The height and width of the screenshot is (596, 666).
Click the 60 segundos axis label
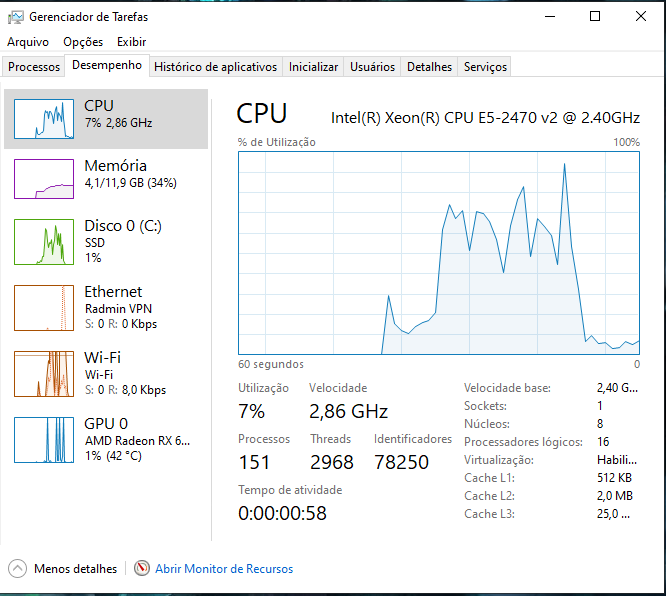(271, 364)
